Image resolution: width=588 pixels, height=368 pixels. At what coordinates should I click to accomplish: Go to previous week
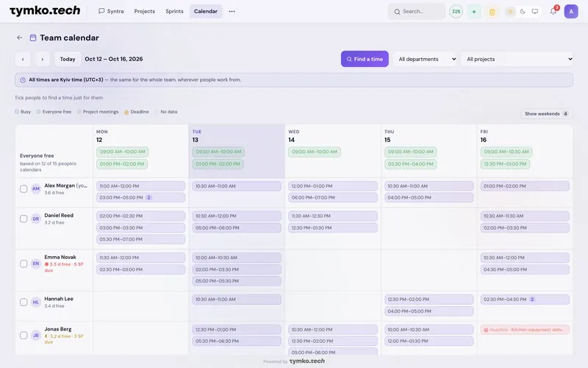[x=23, y=59]
